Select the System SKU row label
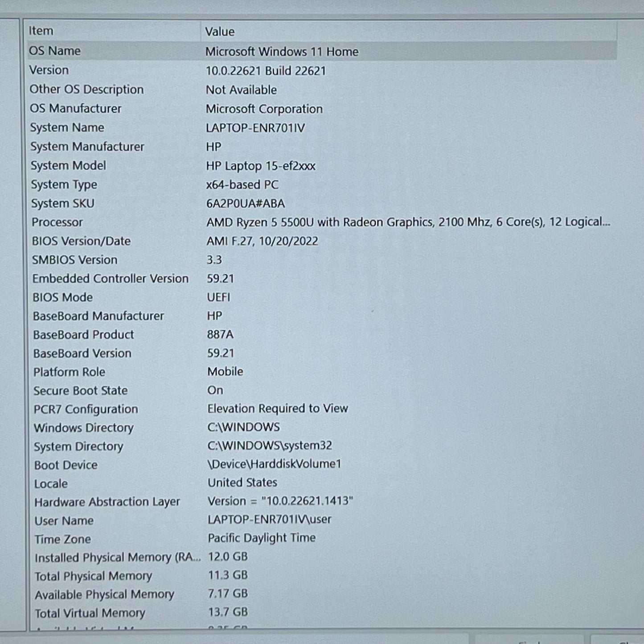 point(63,203)
